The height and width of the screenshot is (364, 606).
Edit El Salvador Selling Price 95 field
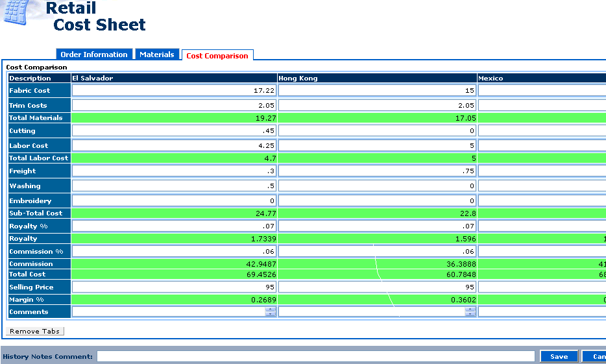[x=174, y=287]
